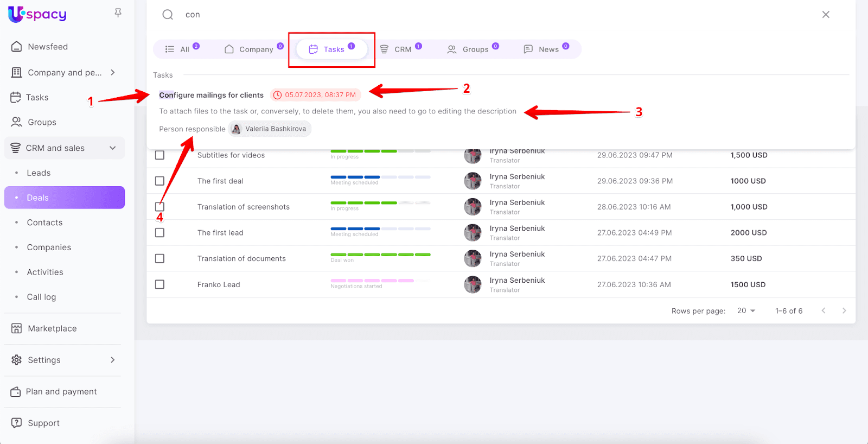Screen dimensions: 868x444
Task: Open the Uspacy logo home
Action: [x=37, y=14]
